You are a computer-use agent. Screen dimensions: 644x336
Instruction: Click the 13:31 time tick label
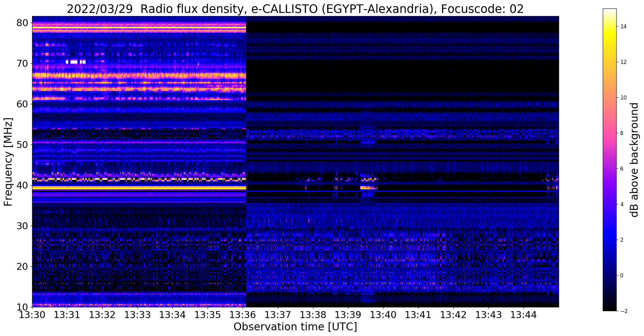tap(67, 315)
